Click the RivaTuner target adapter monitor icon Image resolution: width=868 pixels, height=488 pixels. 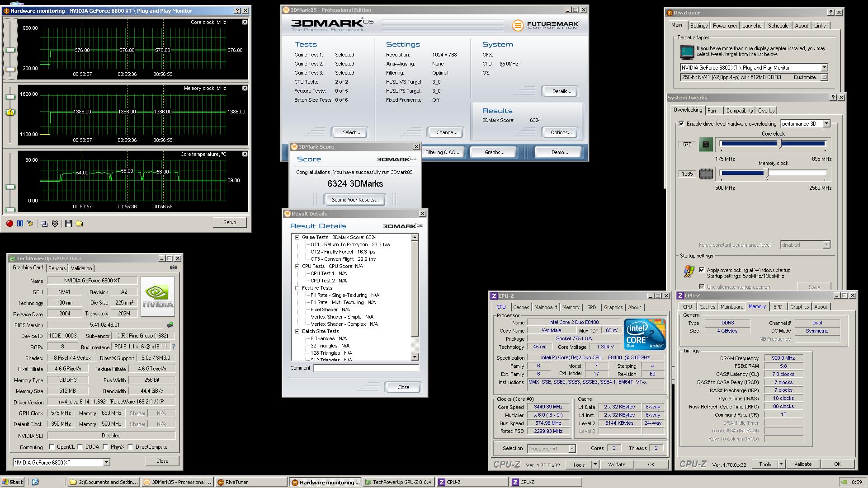(687, 52)
